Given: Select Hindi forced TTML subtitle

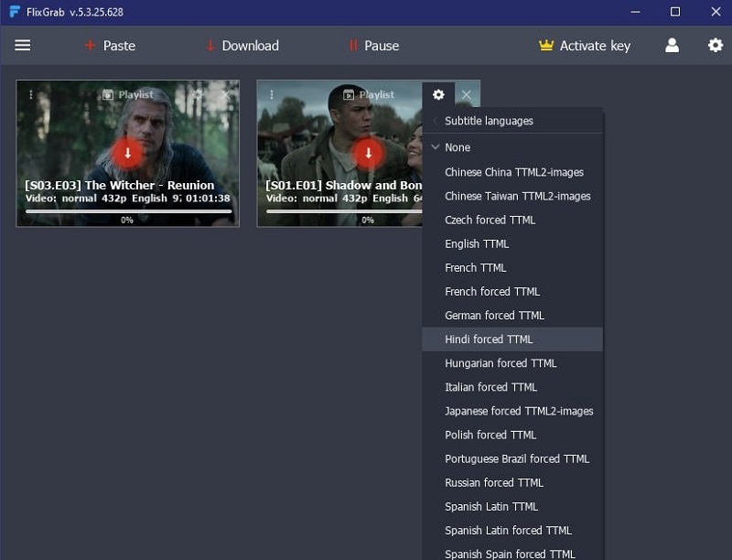Looking at the screenshot, I should [x=512, y=339].
